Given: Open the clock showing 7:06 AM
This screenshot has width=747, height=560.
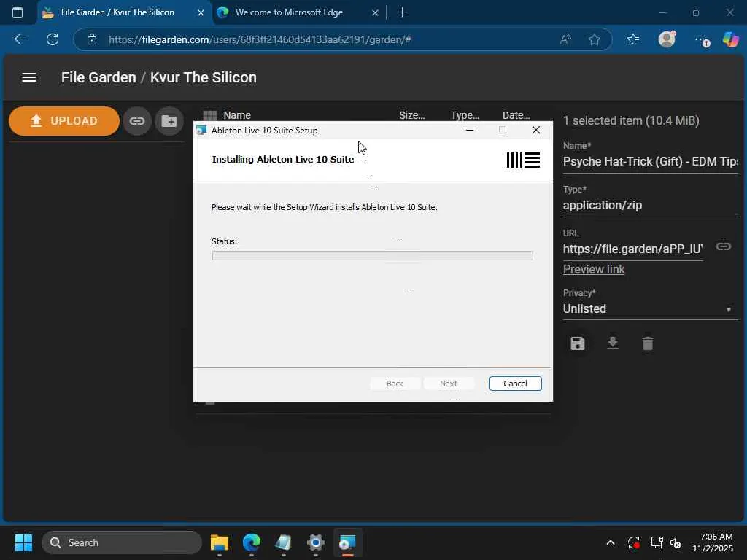Looking at the screenshot, I should pyautogui.click(x=713, y=542).
